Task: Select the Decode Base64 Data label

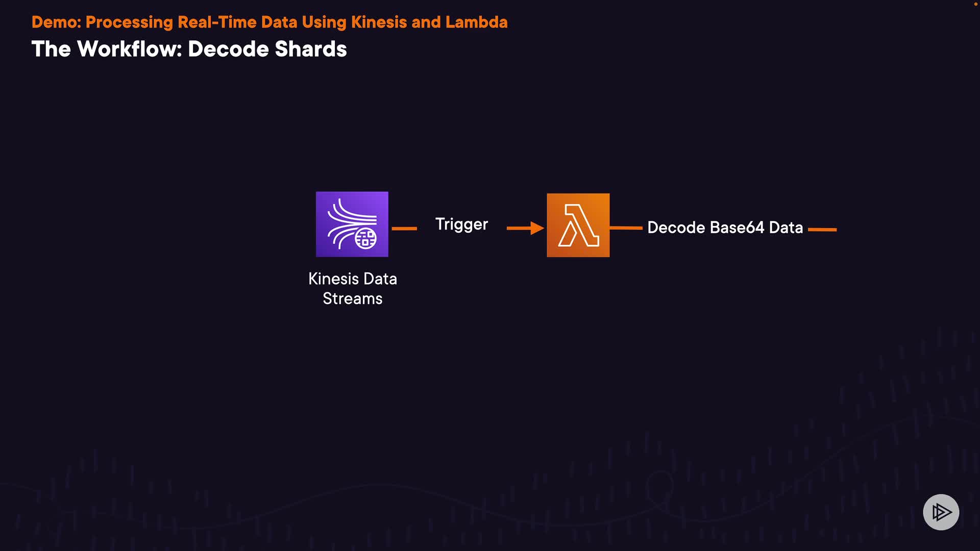Action: (725, 228)
